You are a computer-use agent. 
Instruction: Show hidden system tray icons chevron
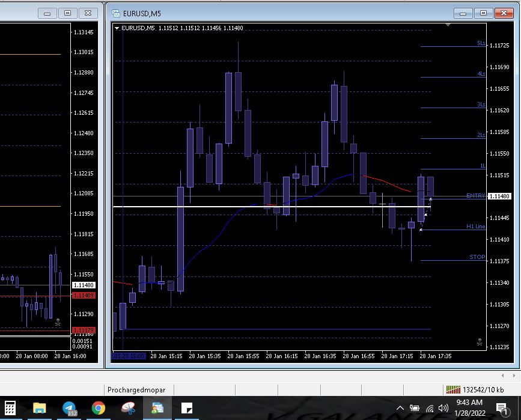click(400, 409)
